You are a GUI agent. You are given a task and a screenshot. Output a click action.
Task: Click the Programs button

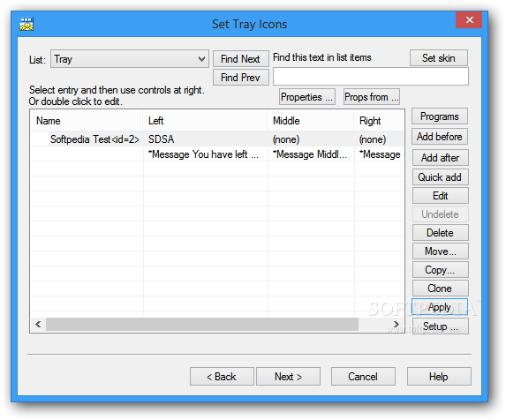440,116
